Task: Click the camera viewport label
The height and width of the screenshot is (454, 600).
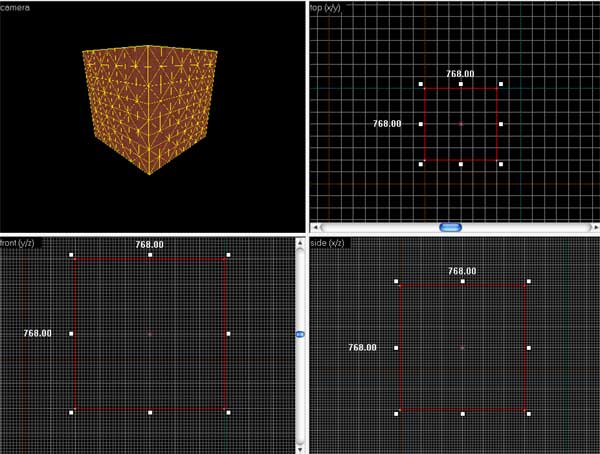Action: (x=15, y=7)
